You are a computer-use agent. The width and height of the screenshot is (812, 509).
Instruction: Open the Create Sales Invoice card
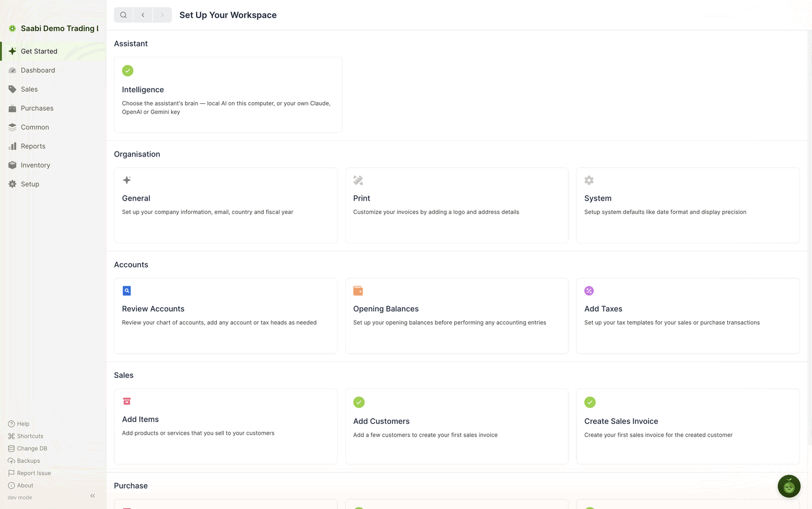coord(688,426)
